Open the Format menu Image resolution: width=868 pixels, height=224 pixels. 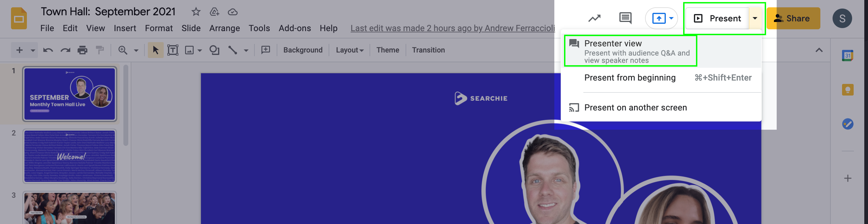159,28
